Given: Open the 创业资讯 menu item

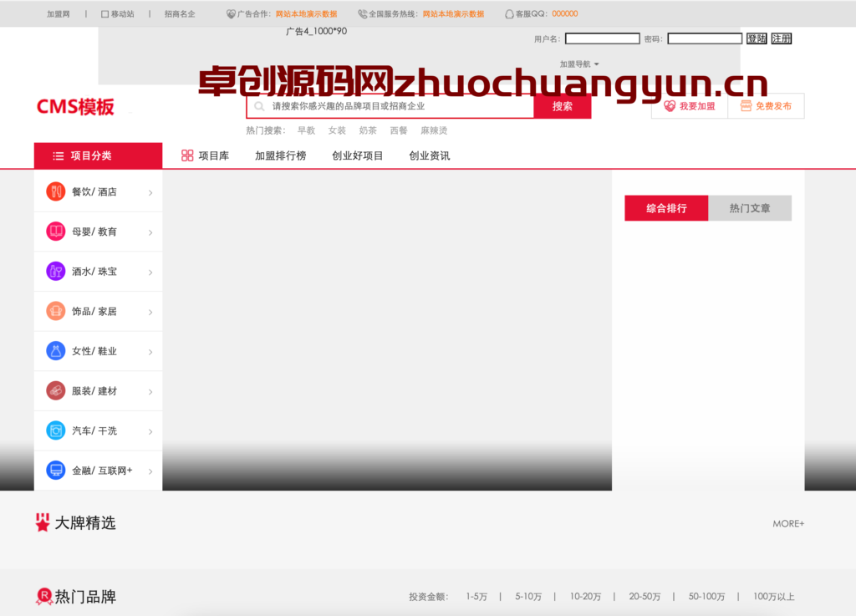Looking at the screenshot, I should (430, 155).
